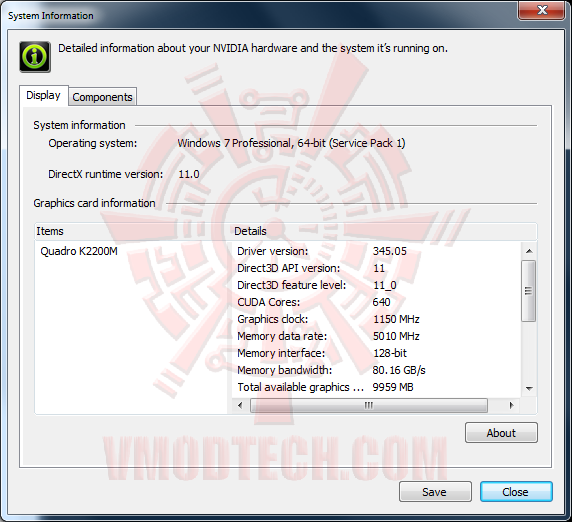Click the 345.05 driver version value

[x=390, y=251]
